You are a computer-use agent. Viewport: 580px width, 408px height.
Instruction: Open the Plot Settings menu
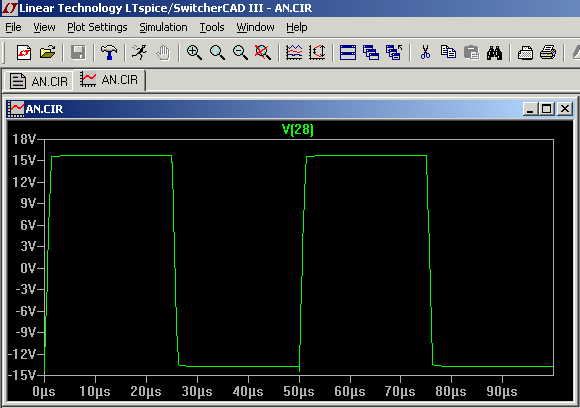pos(97,27)
